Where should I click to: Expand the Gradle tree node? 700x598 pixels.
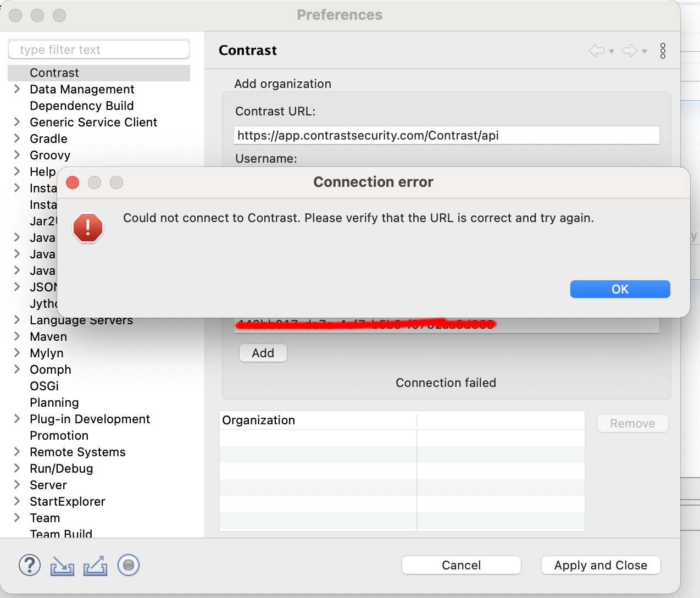coord(17,139)
